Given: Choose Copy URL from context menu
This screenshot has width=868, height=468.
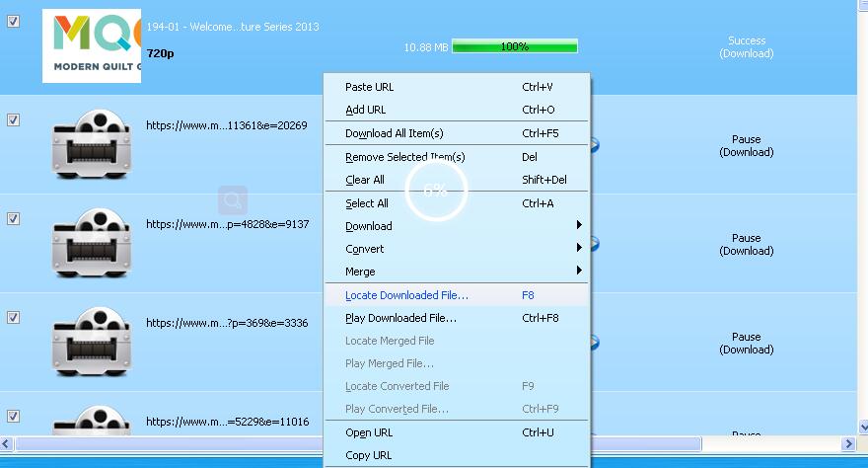Looking at the screenshot, I should coord(457,455).
